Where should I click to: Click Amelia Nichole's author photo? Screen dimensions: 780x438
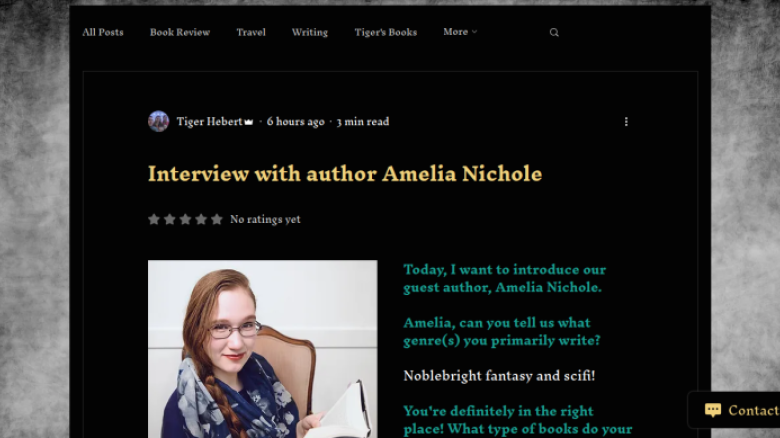pos(263,349)
